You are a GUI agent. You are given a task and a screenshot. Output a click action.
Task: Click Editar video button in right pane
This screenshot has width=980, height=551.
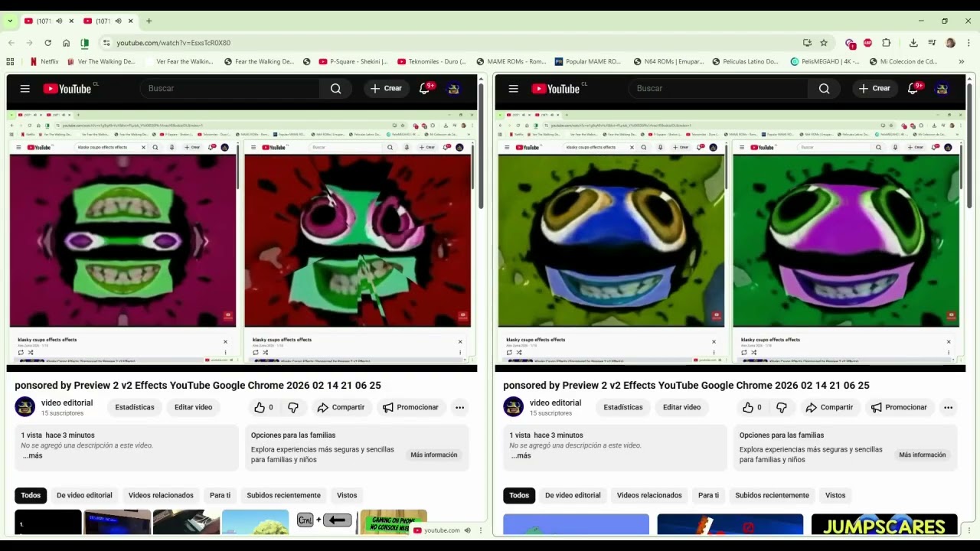[681, 407]
